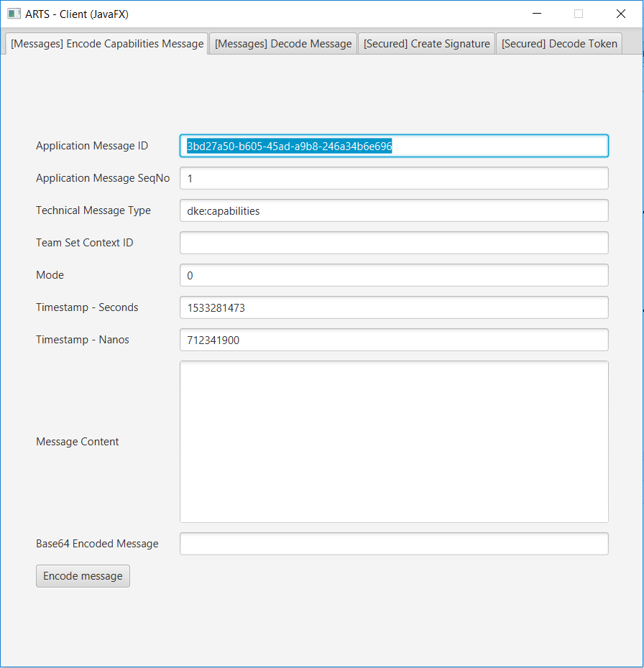Switch to the [Messages] Decode Message tab
Screen dimensions: 644x668
coord(282,43)
